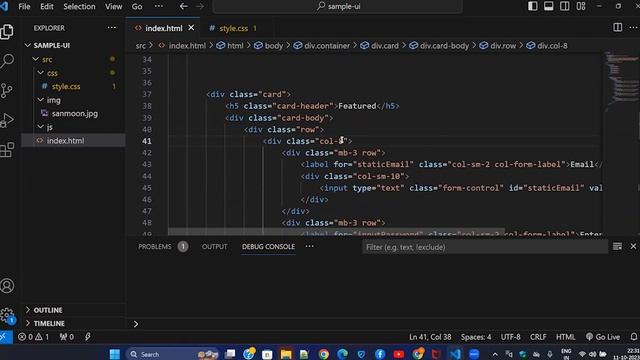Open the Run and Debug view
Screen dimensions: 640x360
tap(7, 120)
